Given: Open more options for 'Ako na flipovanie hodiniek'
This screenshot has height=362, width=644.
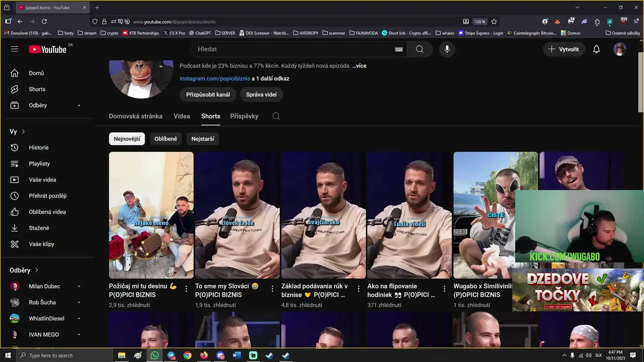Looking at the screenshot, I should pos(444,289).
